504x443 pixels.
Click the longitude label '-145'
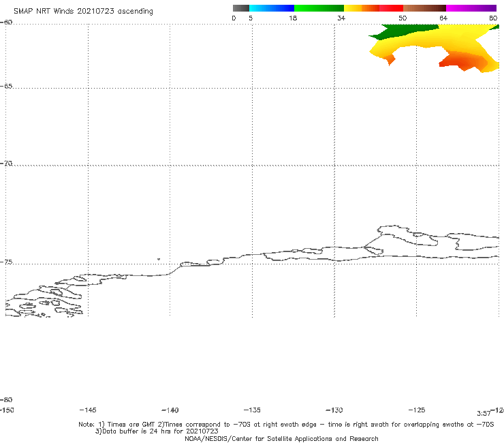tap(88, 410)
